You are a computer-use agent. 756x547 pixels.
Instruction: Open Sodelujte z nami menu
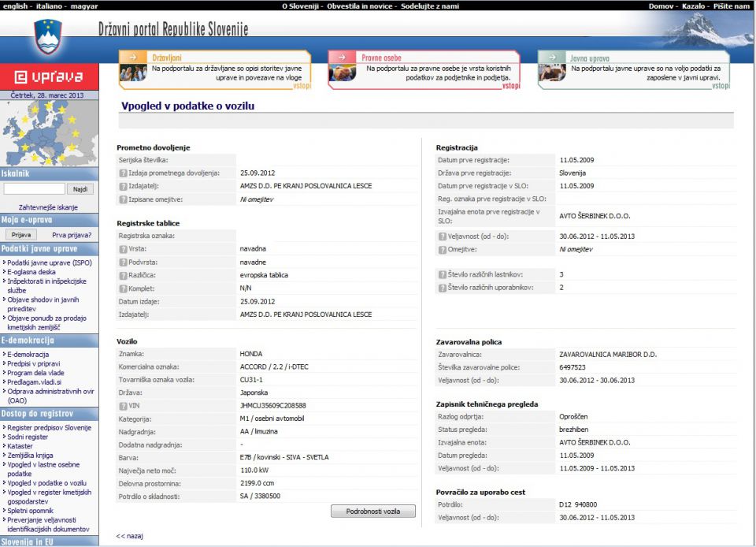coord(430,6)
